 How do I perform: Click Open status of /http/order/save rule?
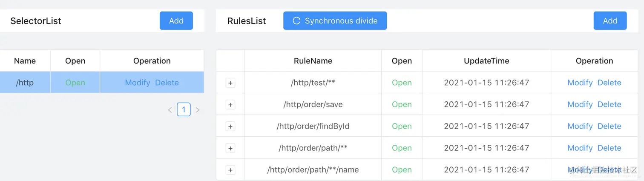[x=402, y=104]
